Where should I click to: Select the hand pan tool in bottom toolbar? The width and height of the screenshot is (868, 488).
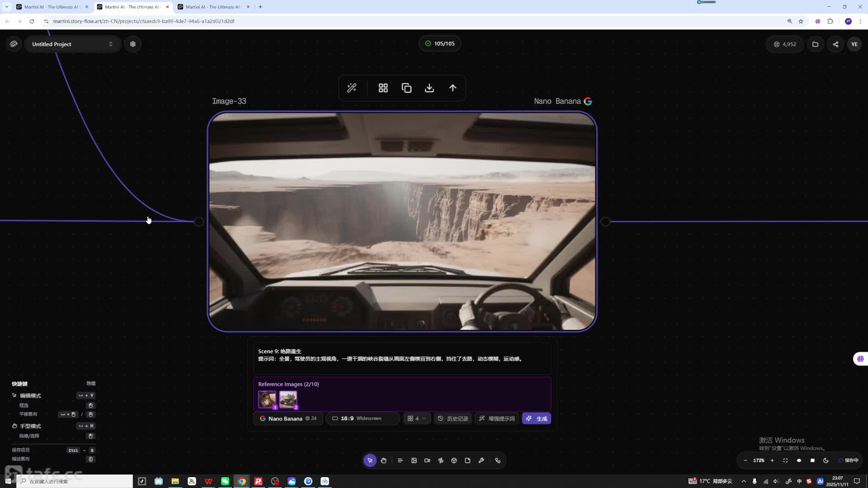383,460
